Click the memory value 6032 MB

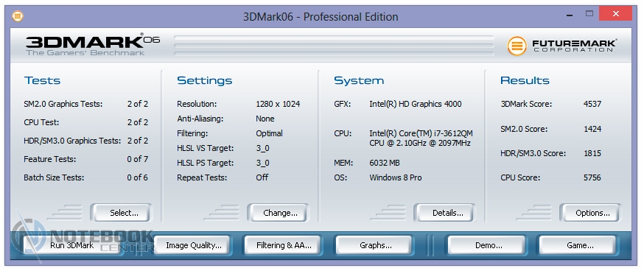[385, 163]
